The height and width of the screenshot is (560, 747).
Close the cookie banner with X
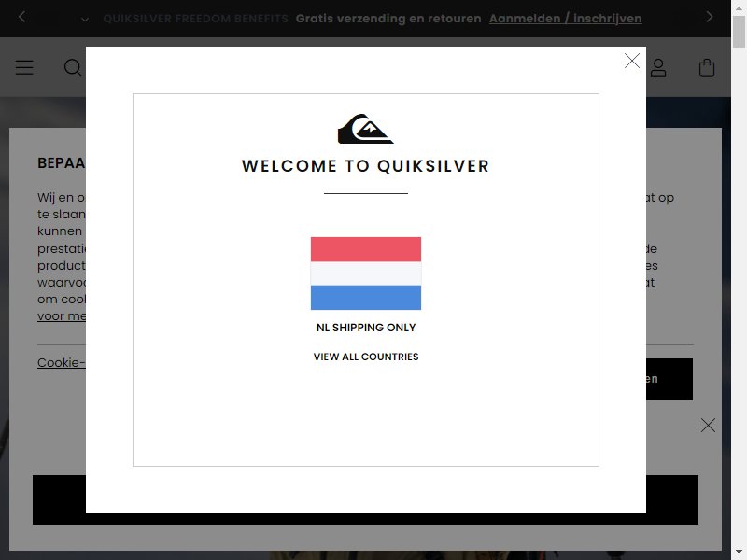tap(708, 426)
